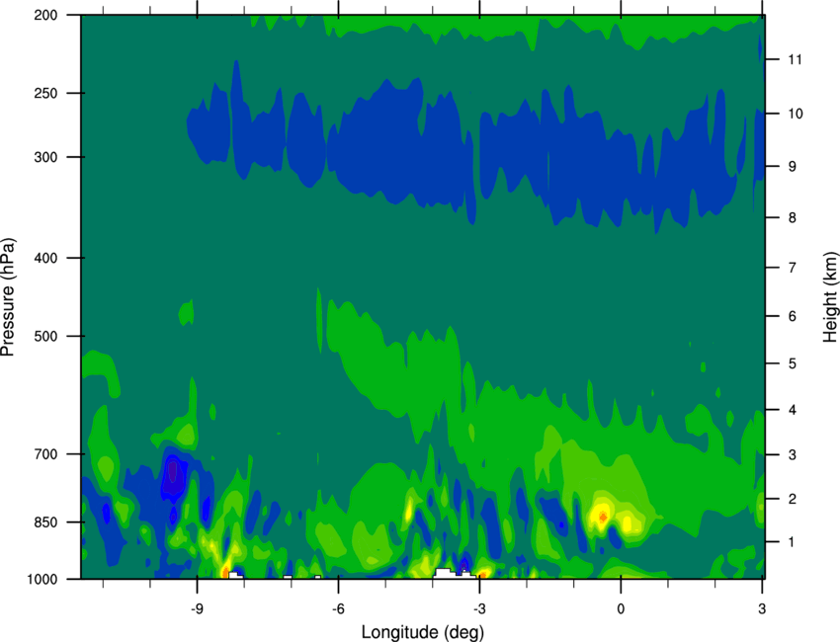
Task: Pick the 4 km height label
Action: point(792,410)
